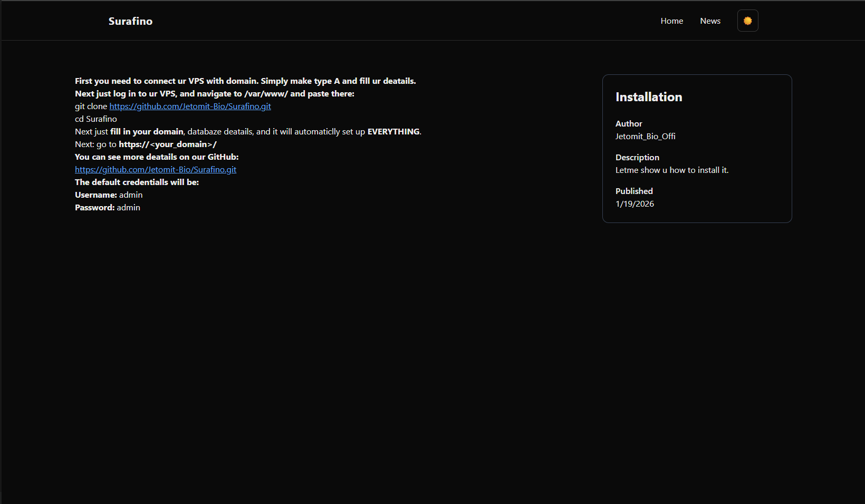Click the Installation heading in the card

[x=649, y=97]
